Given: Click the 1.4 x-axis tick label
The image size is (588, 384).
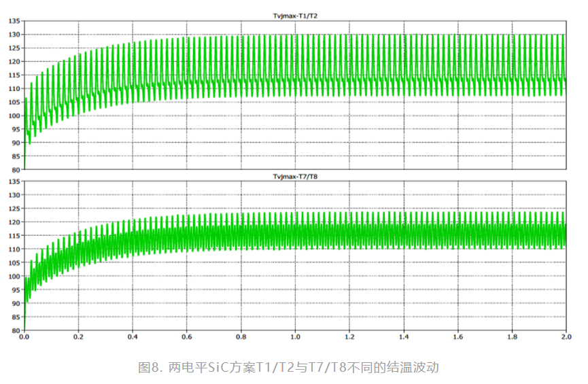Looking at the screenshot, I should point(403,336).
